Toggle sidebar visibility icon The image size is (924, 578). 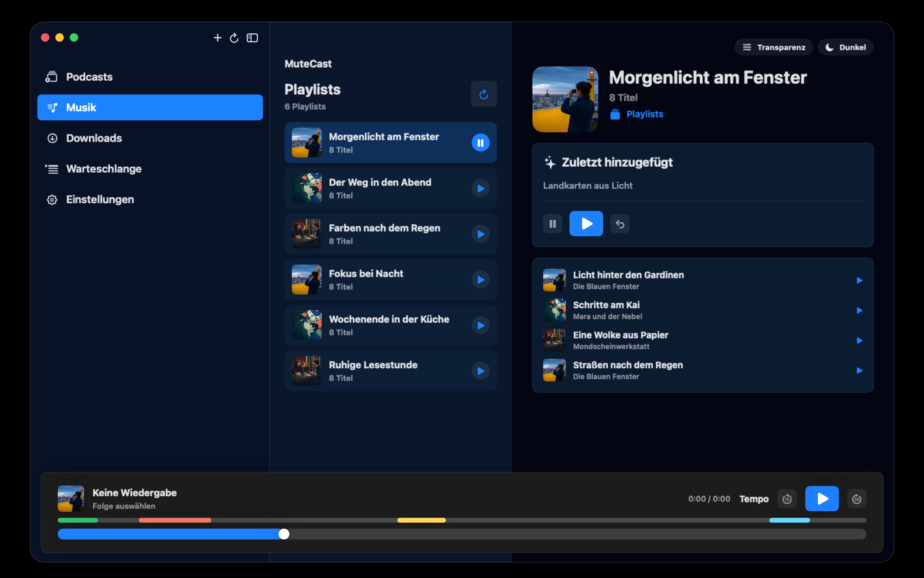point(252,38)
